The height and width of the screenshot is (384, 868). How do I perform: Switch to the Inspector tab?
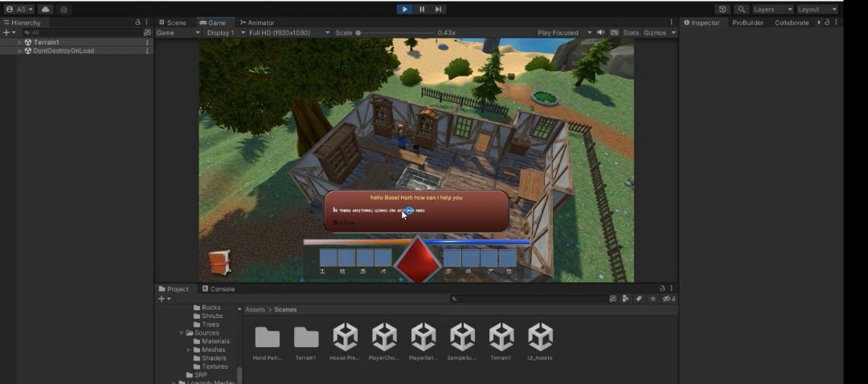coord(702,22)
